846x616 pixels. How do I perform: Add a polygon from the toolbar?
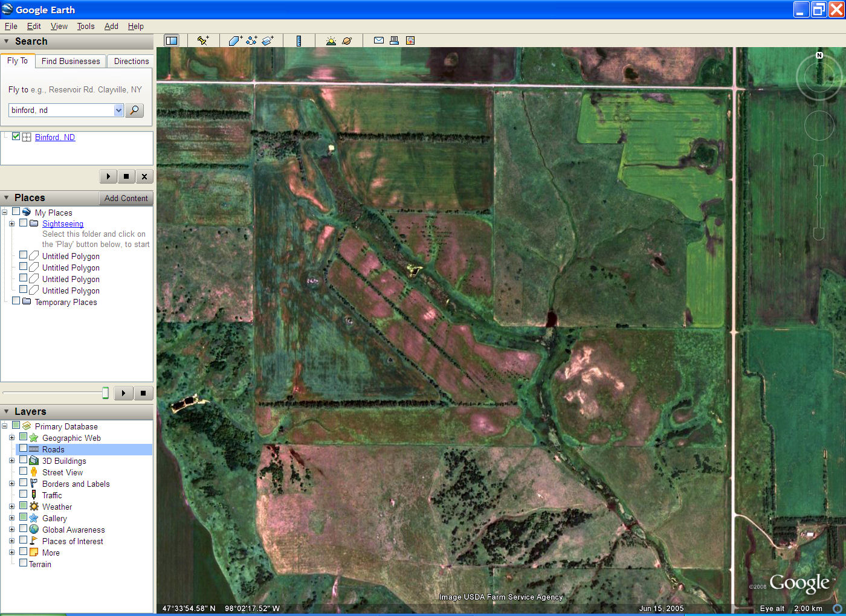click(235, 40)
